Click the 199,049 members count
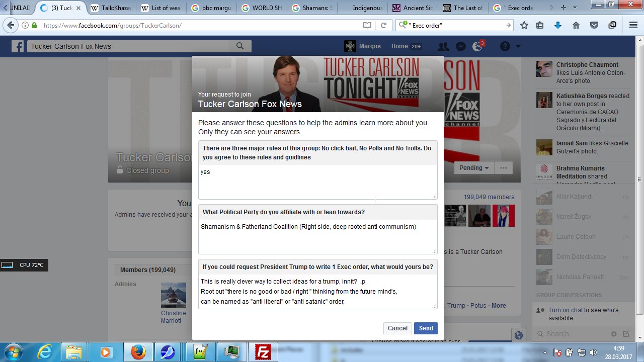 tap(489, 197)
